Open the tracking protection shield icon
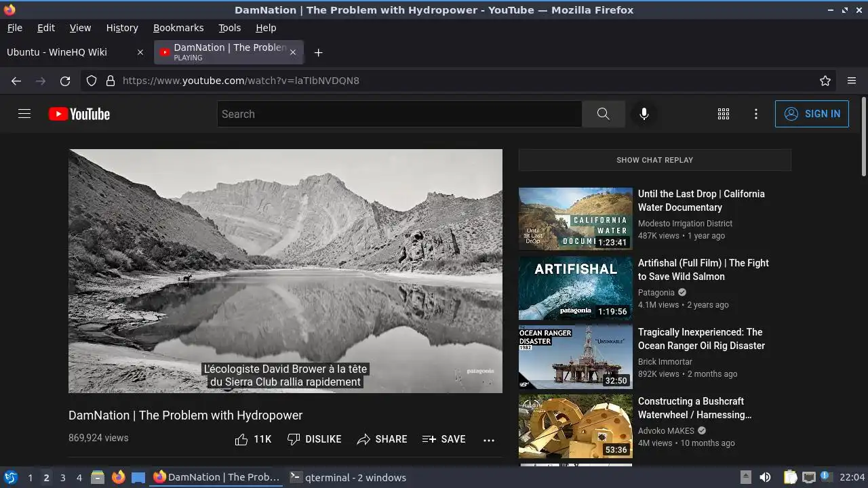 tap(92, 81)
